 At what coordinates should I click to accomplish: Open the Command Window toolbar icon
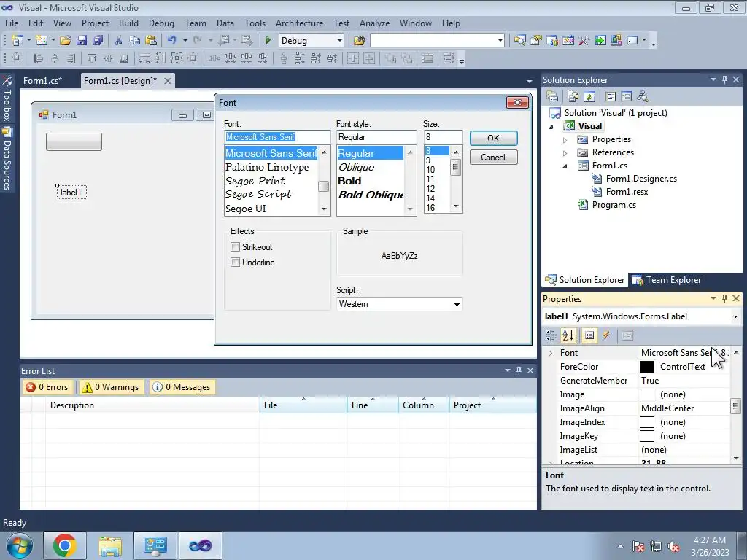pyautogui.click(x=632, y=41)
